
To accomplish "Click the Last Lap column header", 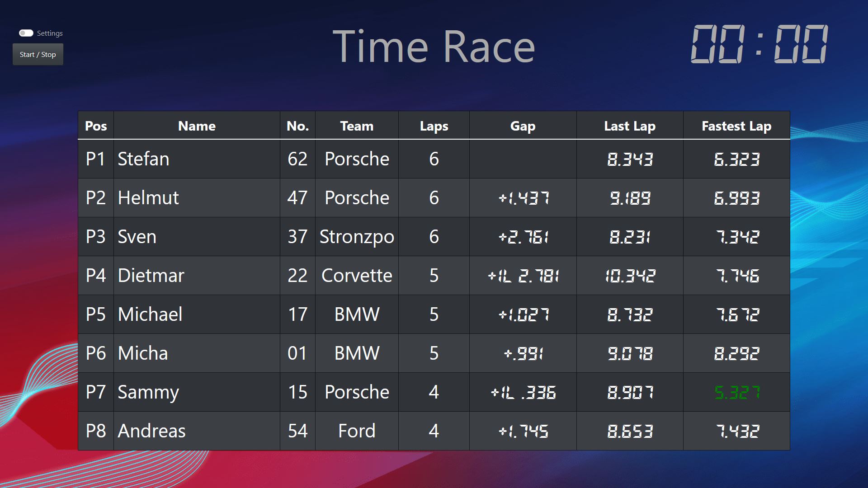I will (x=630, y=126).
